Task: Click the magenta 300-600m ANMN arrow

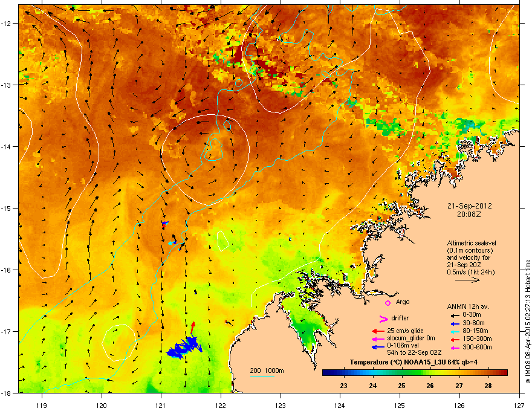Action: point(454,348)
